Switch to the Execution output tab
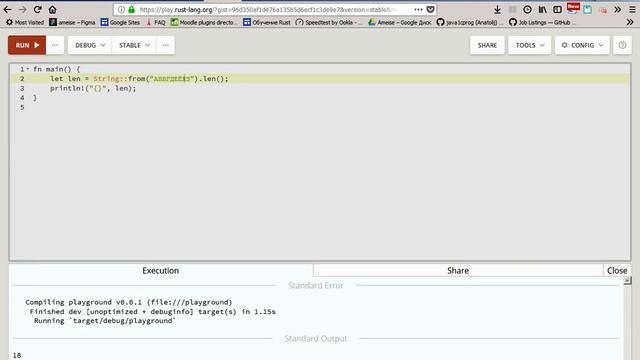The image size is (640, 360). pyautogui.click(x=160, y=270)
